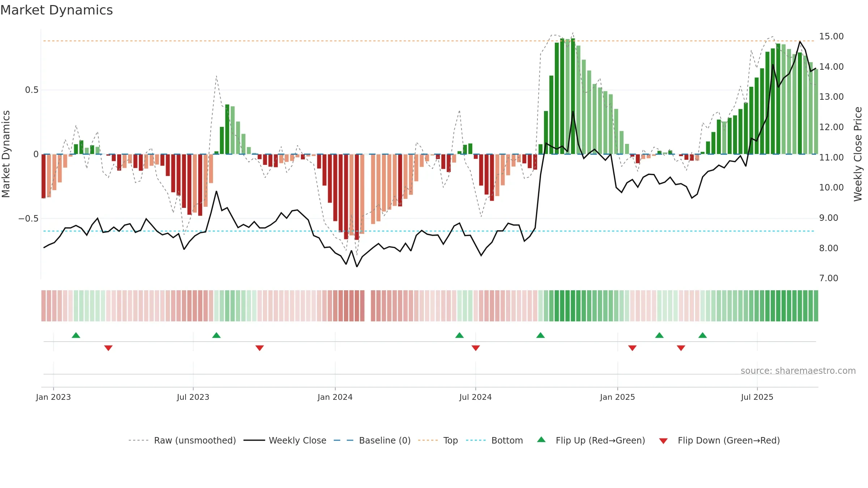Click the Jan 2025 x-axis label
Screen dimensions: 868x488
click(x=618, y=397)
